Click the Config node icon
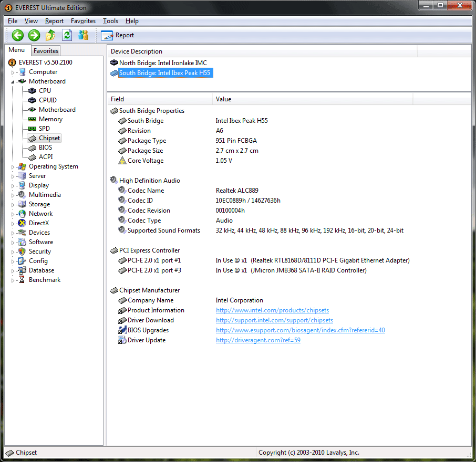476x462 pixels. pyautogui.click(x=22, y=261)
